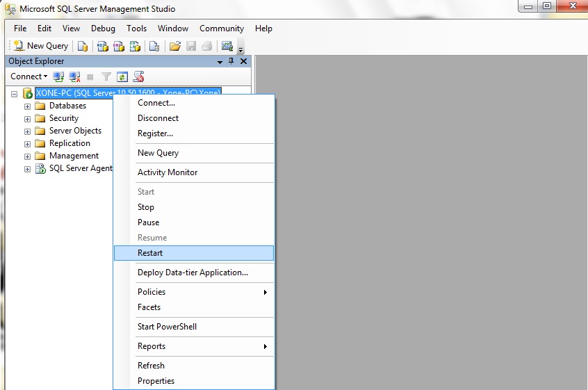Viewport: 588px width, 390px height.
Task: Click the New Query toolbar button
Action: 41,46
